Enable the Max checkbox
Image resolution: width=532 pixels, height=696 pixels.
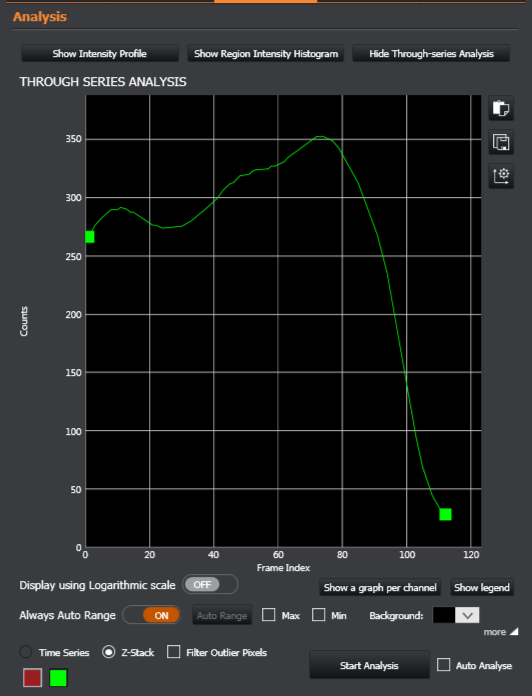point(268,615)
